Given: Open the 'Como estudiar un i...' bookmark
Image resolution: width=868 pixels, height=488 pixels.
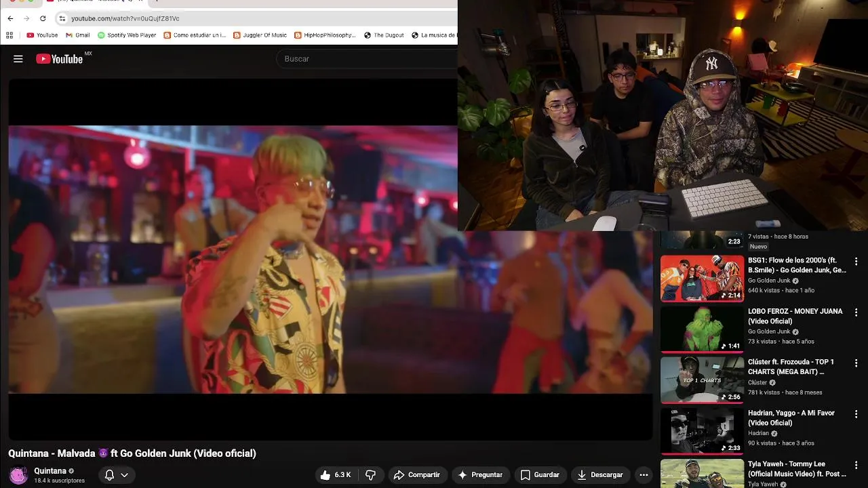Looking at the screenshot, I should 195,35.
